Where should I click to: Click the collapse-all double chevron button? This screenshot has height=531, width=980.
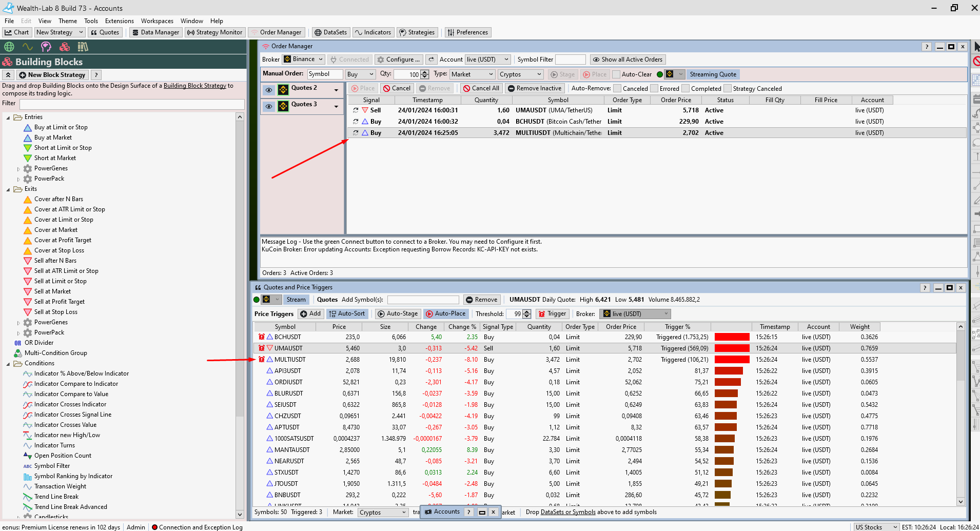pos(8,75)
